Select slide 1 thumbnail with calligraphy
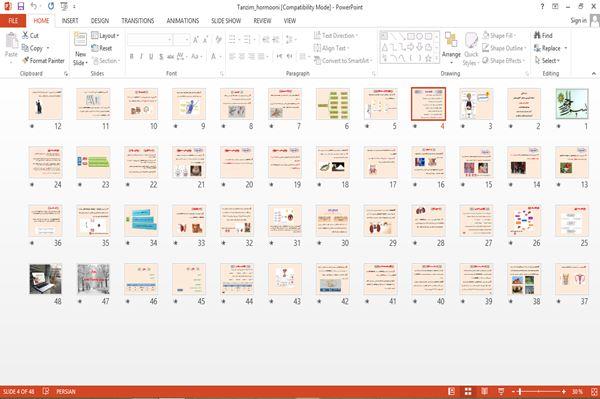This screenshot has width=600, height=399. (572, 104)
